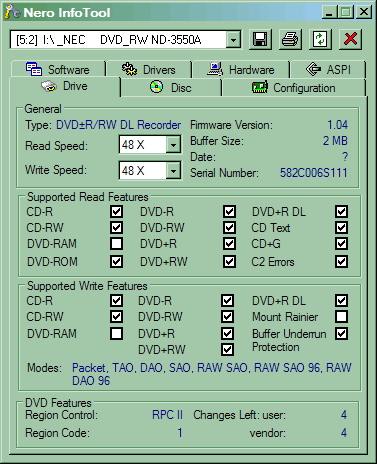Minimize the Nero InfoTool window
The width and height of the screenshot is (377, 464).
329,12
